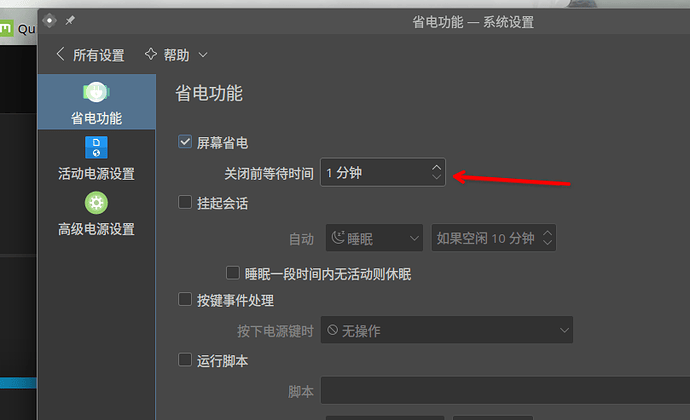Decrease 关闭前等待时间 with down arrow
This screenshot has width=690, height=420.
(436, 177)
